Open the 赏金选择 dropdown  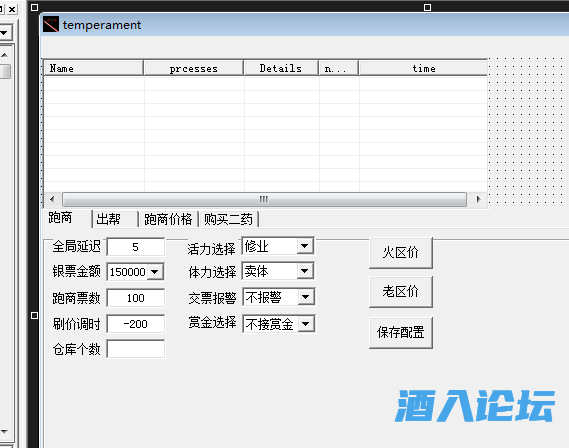click(306, 324)
